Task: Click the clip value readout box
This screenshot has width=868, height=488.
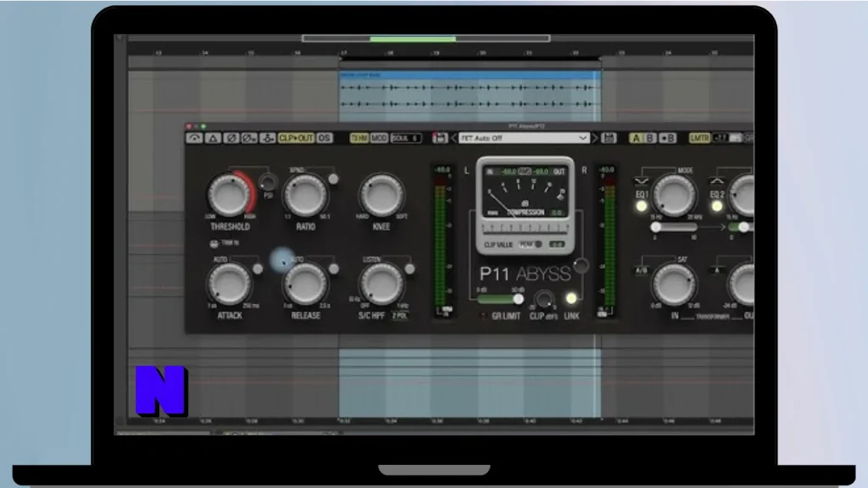Action: click(557, 244)
